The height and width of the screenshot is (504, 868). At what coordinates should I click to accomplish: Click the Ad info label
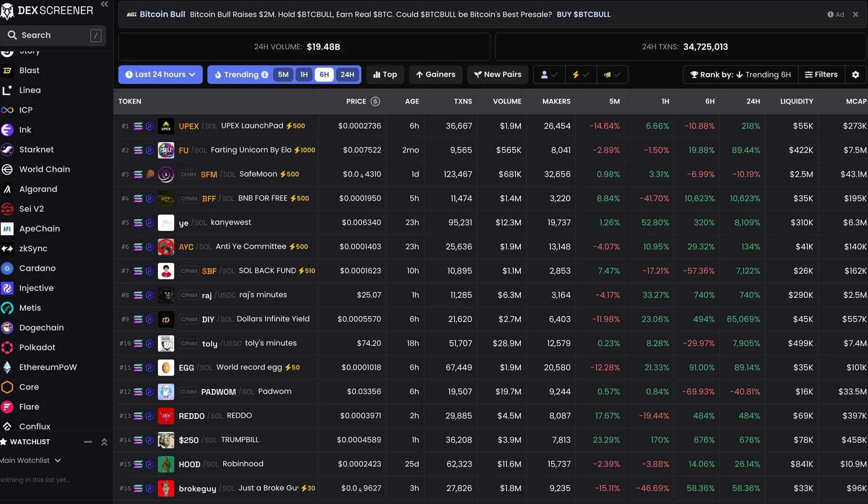(x=836, y=14)
